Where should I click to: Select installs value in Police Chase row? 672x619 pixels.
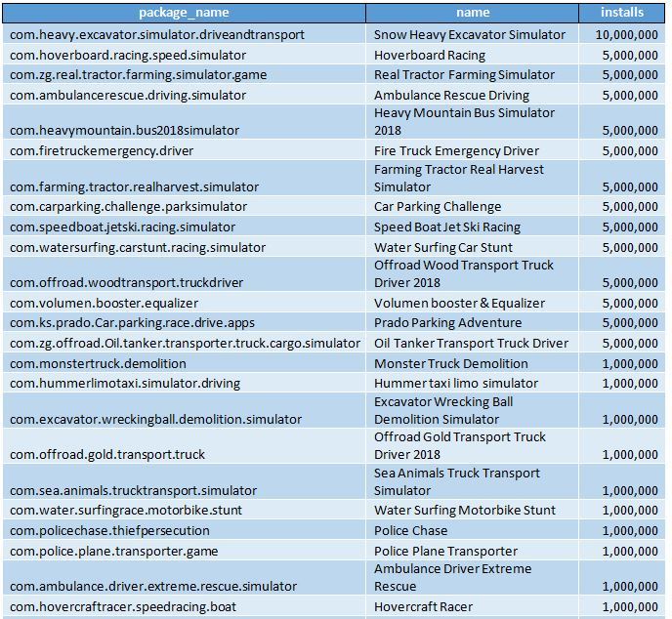(x=622, y=530)
